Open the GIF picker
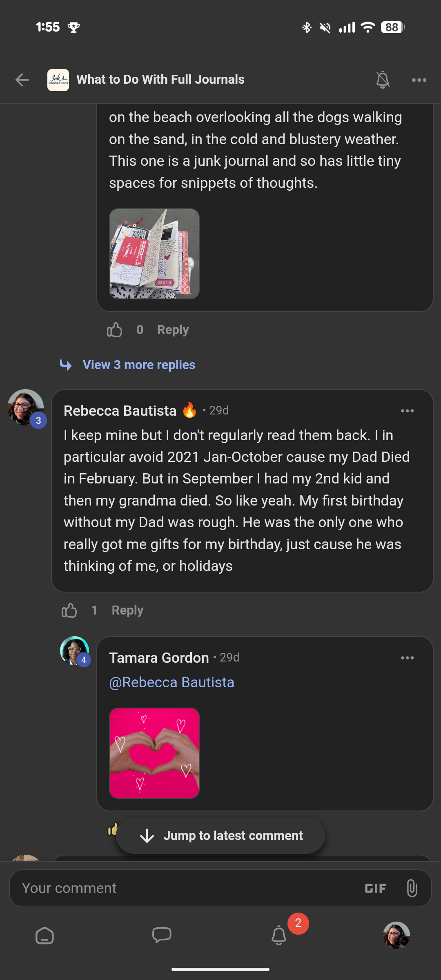 [375, 888]
